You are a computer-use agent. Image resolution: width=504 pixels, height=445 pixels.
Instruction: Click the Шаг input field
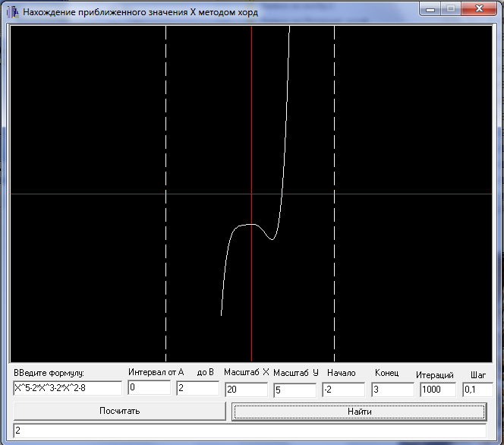pyautogui.click(x=477, y=390)
